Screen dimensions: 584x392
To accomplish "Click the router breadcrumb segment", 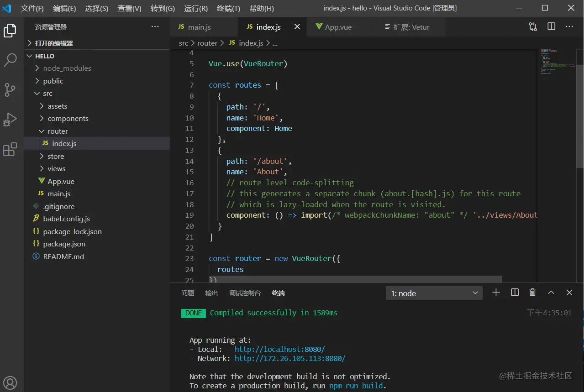I will coord(207,43).
